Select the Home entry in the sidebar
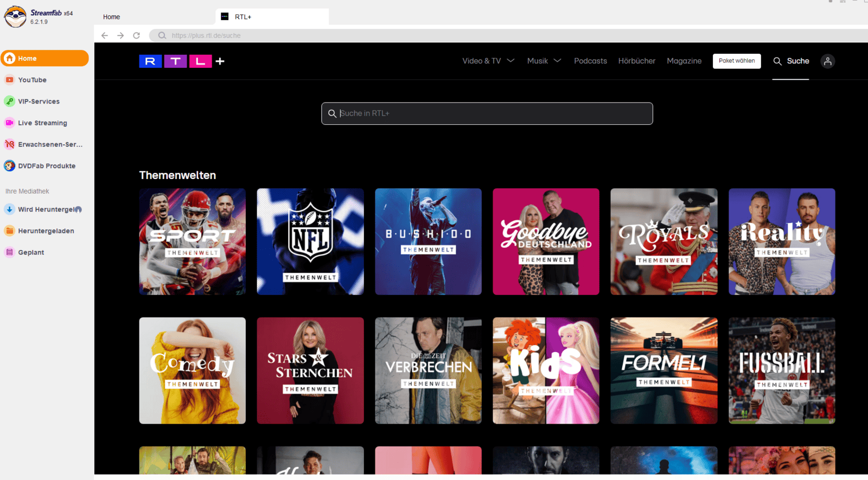 tap(44, 59)
